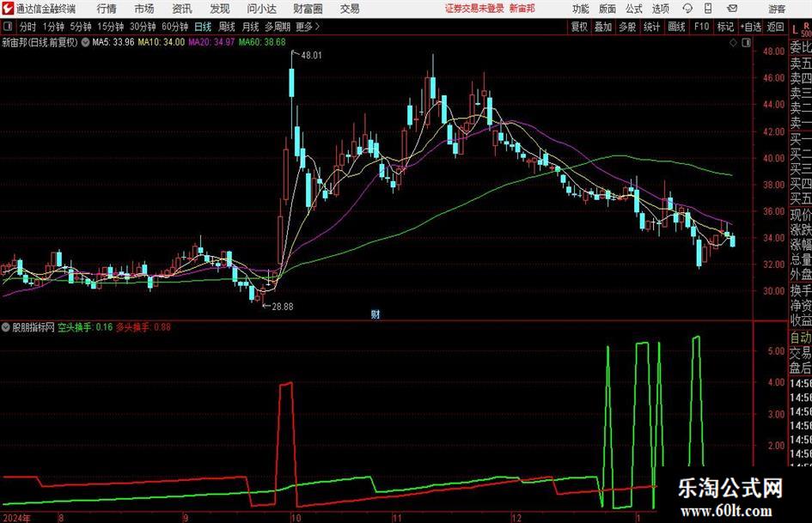Open the 问小达 menu
The image size is (812, 523).
pyautogui.click(x=261, y=9)
